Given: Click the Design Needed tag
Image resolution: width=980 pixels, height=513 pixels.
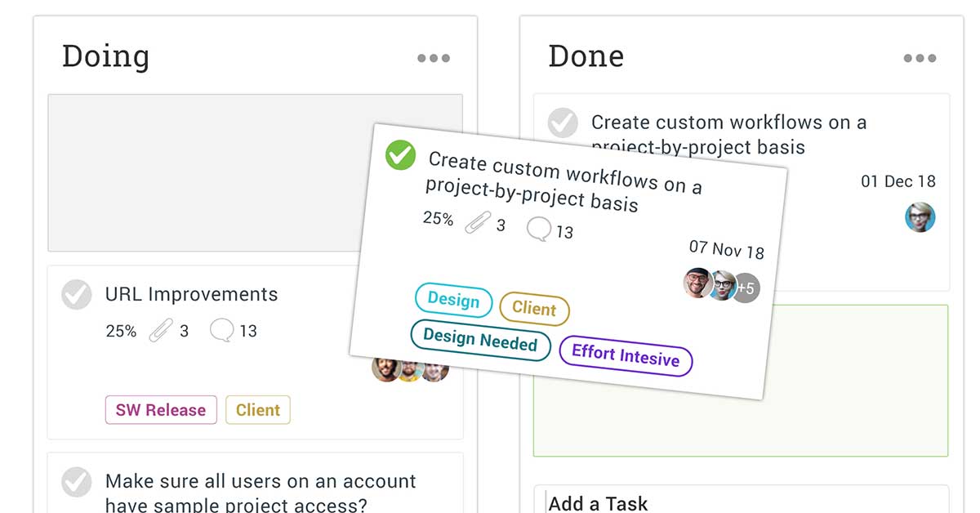Looking at the screenshot, I should [480, 339].
